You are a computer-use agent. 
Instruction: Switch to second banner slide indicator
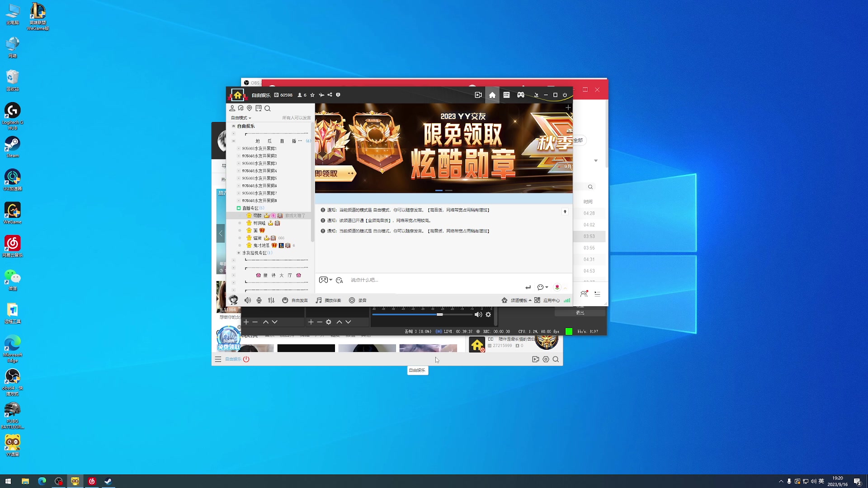[449, 191]
